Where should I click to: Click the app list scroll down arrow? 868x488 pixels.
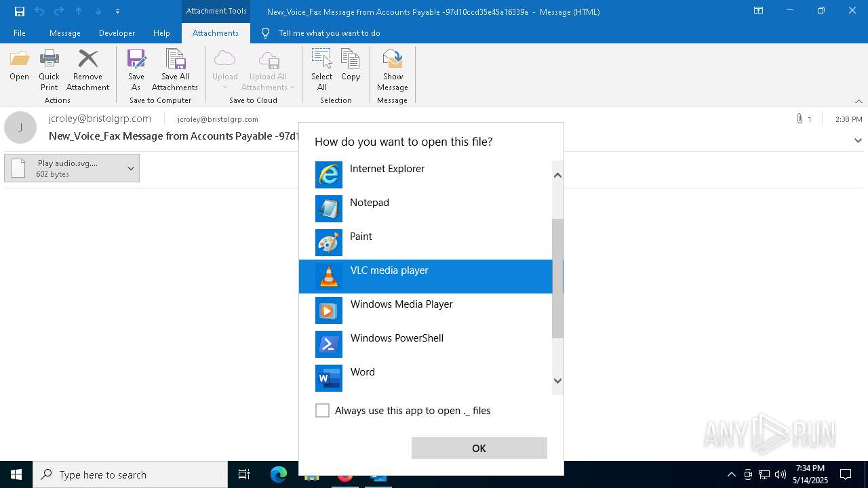(557, 380)
